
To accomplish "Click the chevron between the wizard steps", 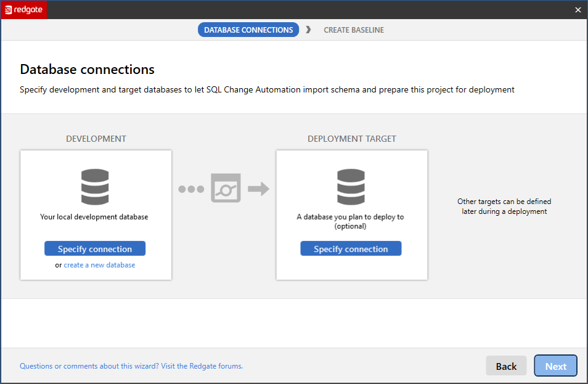I will coord(308,30).
